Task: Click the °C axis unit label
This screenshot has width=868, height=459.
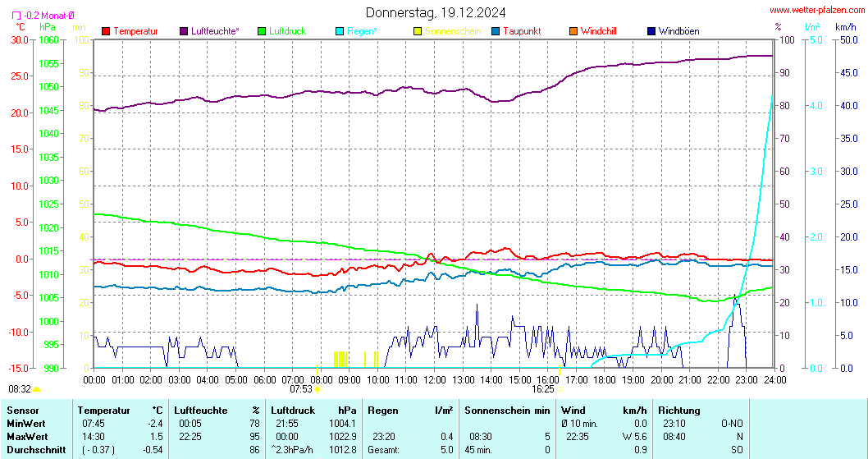Action: coord(21,26)
